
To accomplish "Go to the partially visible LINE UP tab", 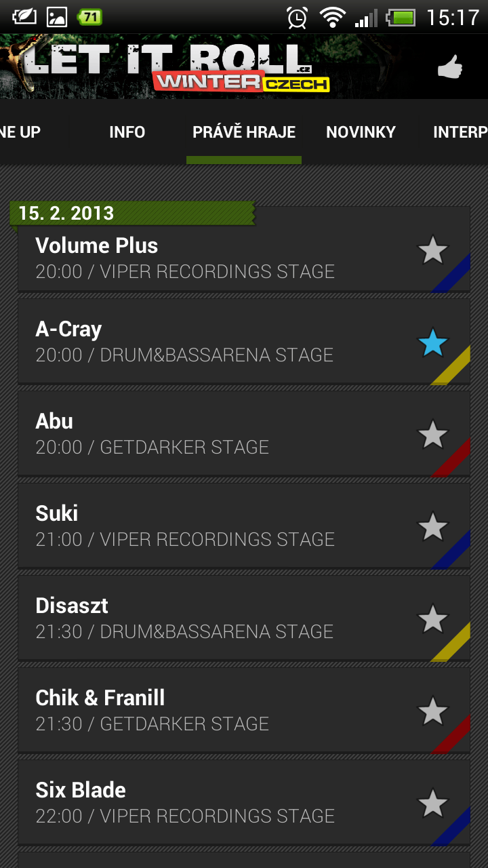I will (x=20, y=132).
